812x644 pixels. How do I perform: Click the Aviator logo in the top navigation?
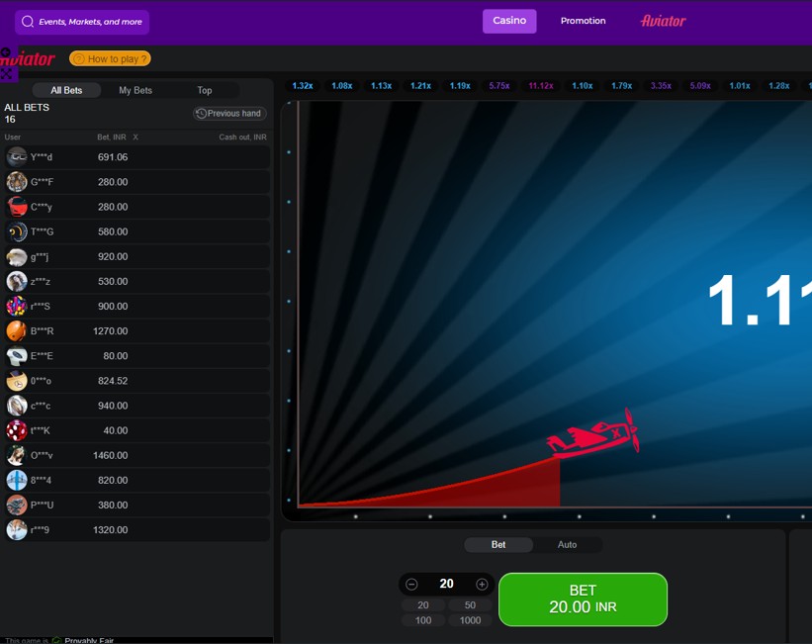click(663, 21)
